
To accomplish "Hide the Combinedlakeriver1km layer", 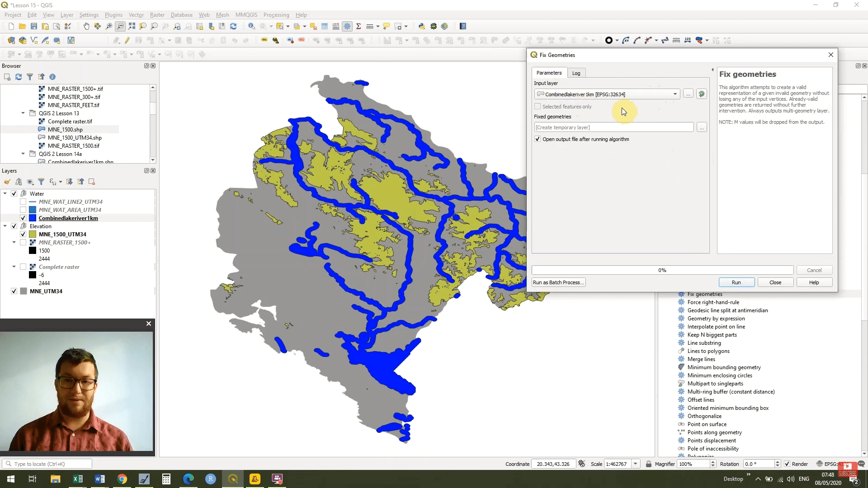I will 23,218.
